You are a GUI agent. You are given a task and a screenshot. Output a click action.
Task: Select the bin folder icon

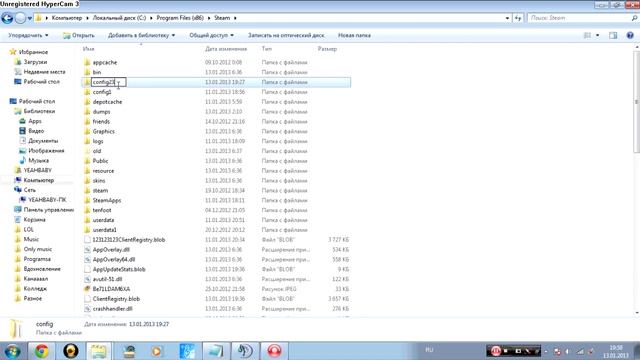pyautogui.click(x=87, y=72)
